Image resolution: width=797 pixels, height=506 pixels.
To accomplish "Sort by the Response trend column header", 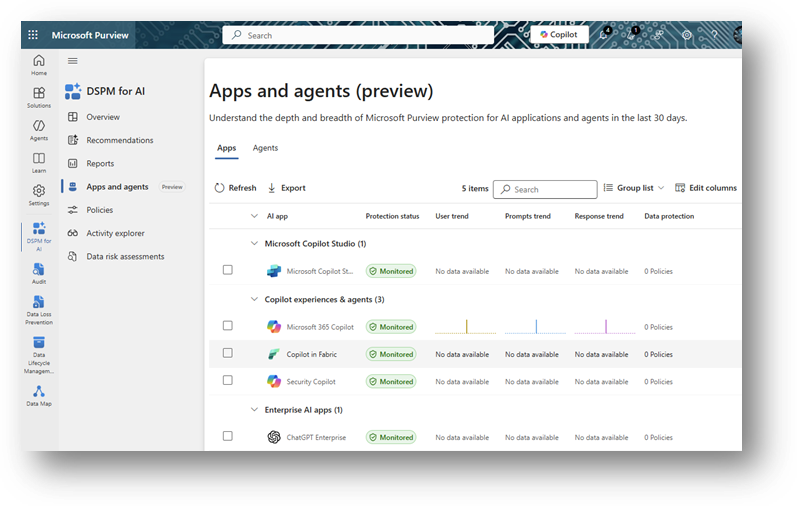I will 599,216.
